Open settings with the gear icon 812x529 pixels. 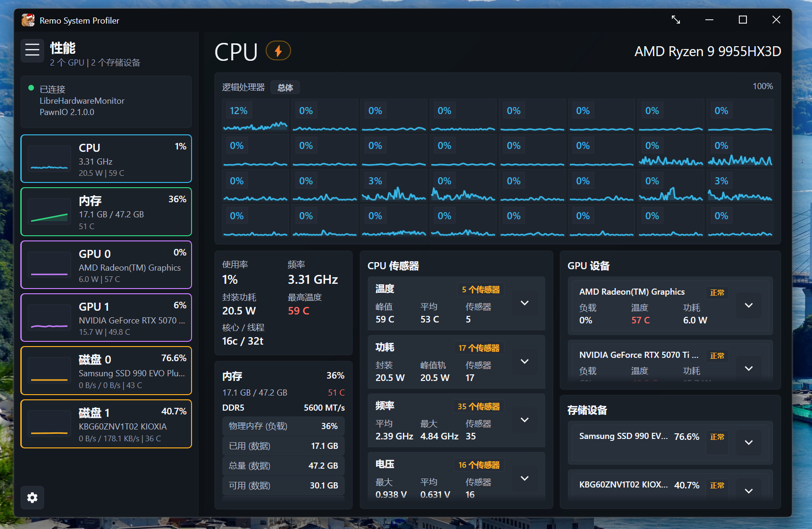click(x=32, y=497)
